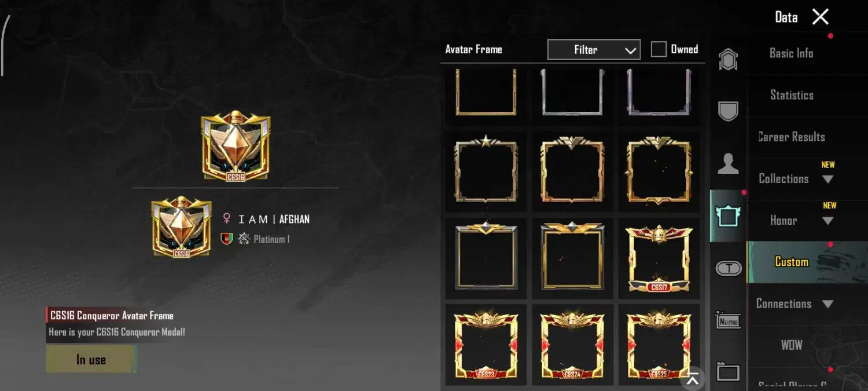The height and width of the screenshot is (391, 868).
Task: Toggle the Owned checkbox
Action: pos(659,49)
